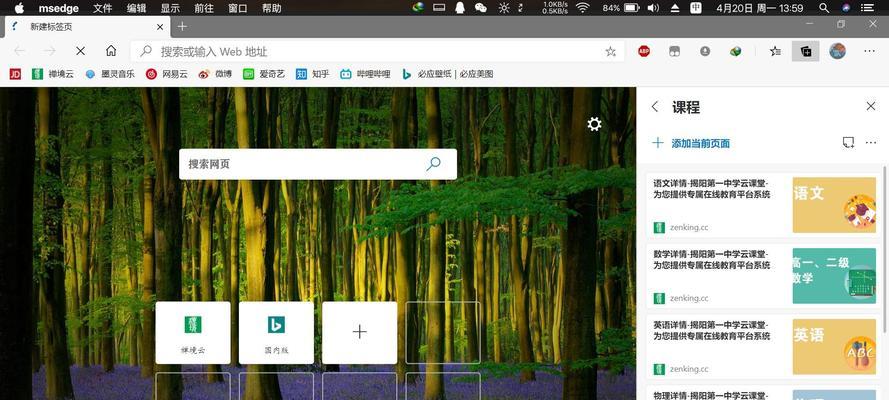Open the Notification Center list icon
Screen dimensions: 889x400
click(x=867, y=8)
